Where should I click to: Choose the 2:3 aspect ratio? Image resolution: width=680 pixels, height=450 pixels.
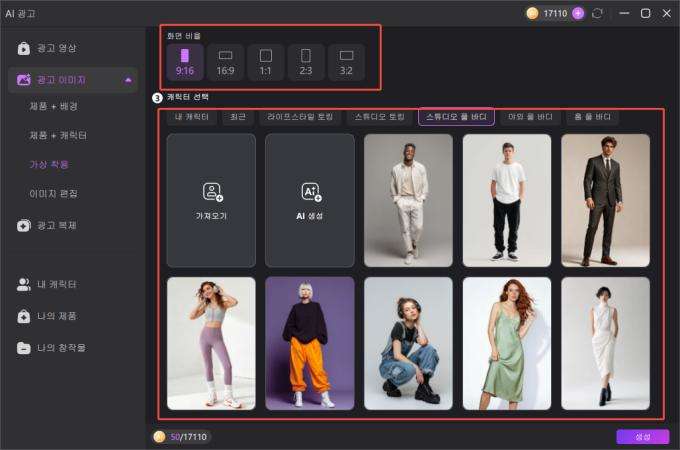(x=306, y=62)
